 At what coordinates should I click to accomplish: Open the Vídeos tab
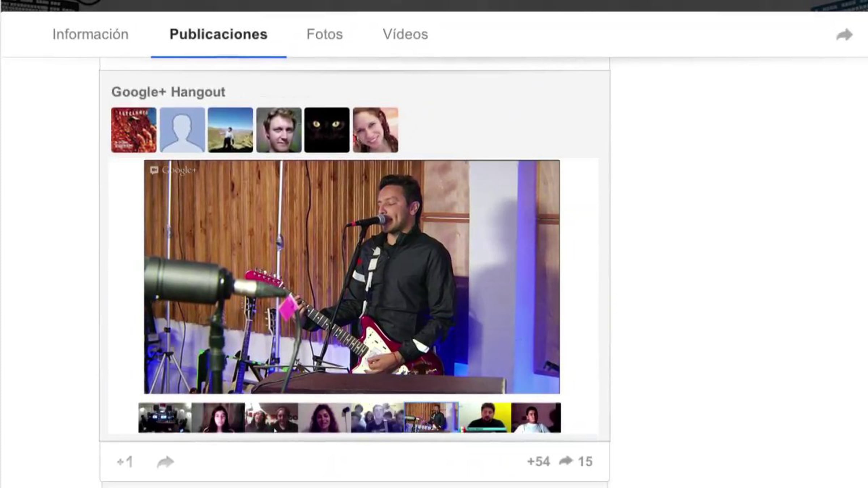point(405,34)
